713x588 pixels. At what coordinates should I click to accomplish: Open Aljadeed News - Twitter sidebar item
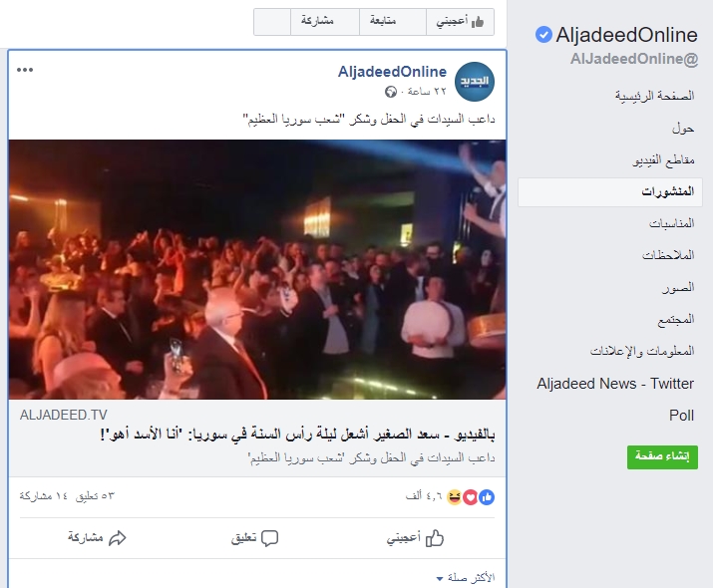coord(615,384)
